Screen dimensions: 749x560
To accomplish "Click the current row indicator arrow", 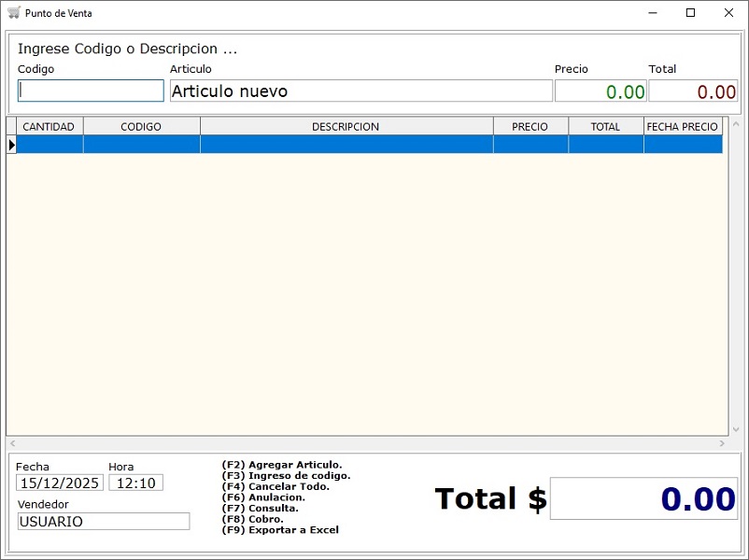I will (x=11, y=145).
